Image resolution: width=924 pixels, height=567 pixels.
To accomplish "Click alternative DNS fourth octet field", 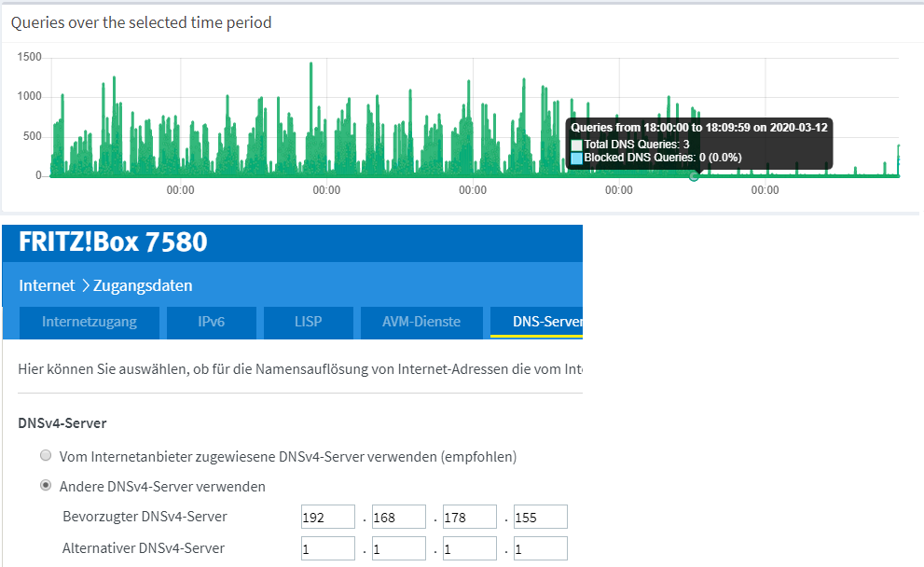I will point(541,548).
